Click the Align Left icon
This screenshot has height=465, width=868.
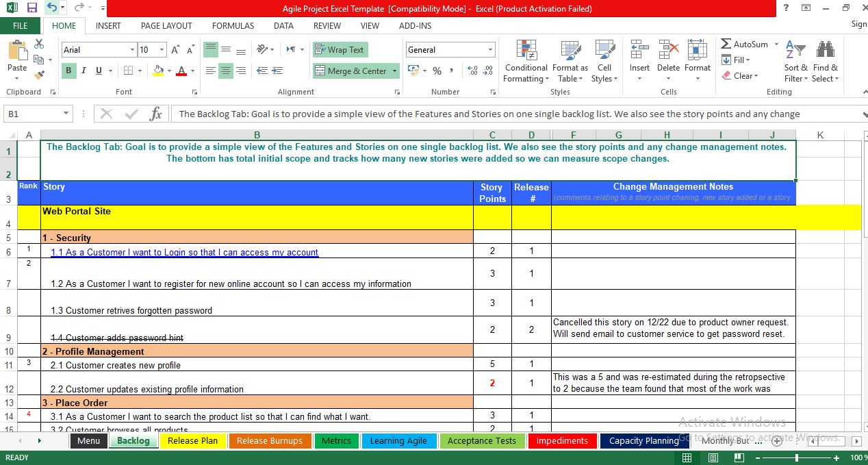click(x=211, y=71)
